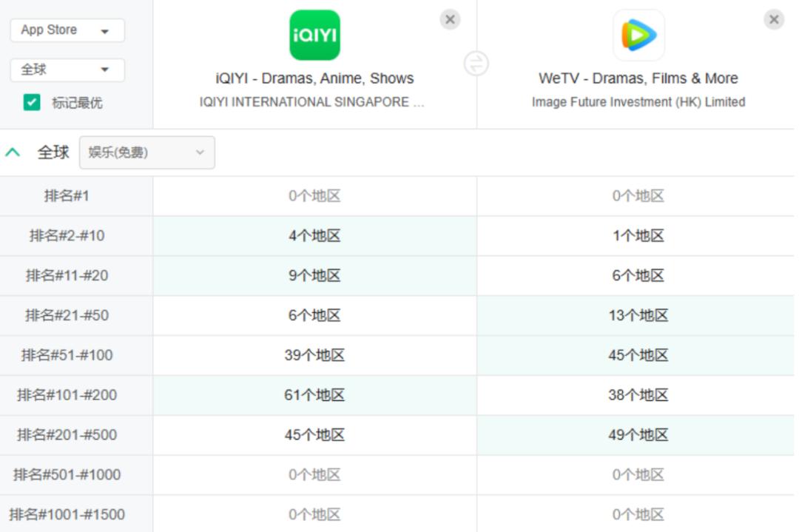Select the 排名#2-#10 row label
Image resolution: width=799 pixels, height=532 pixels.
tap(67, 235)
